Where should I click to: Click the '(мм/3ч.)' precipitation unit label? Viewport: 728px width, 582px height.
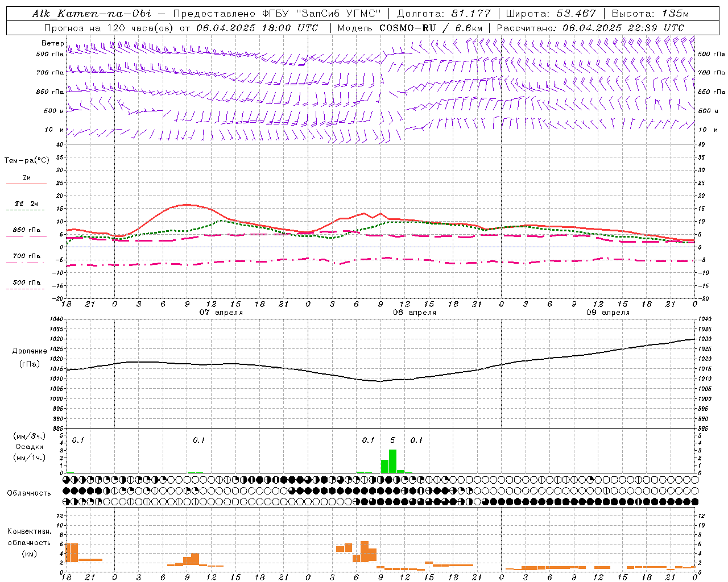coord(29,436)
